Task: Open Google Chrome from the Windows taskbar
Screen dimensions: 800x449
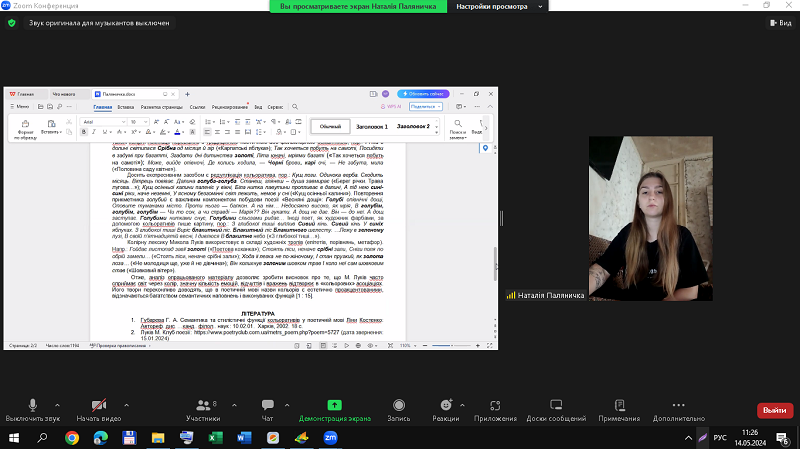Action: [73, 437]
